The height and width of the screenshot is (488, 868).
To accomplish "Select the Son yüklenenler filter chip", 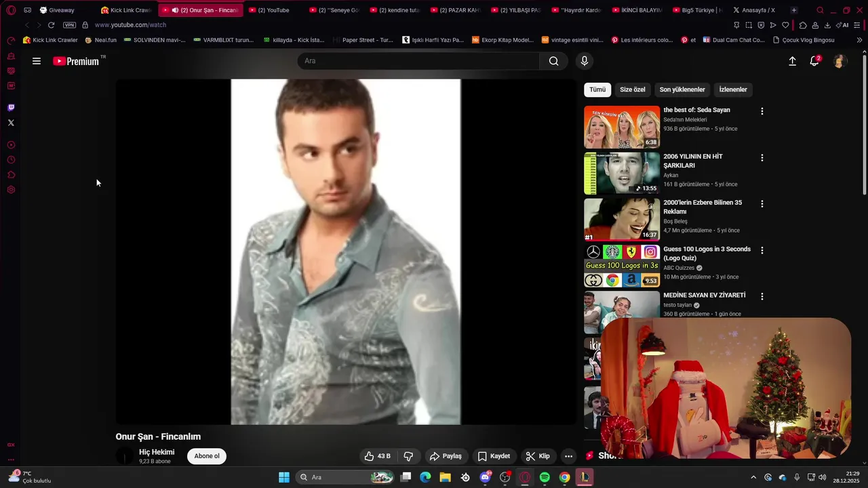I will pyautogui.click(x=682, y=89).
